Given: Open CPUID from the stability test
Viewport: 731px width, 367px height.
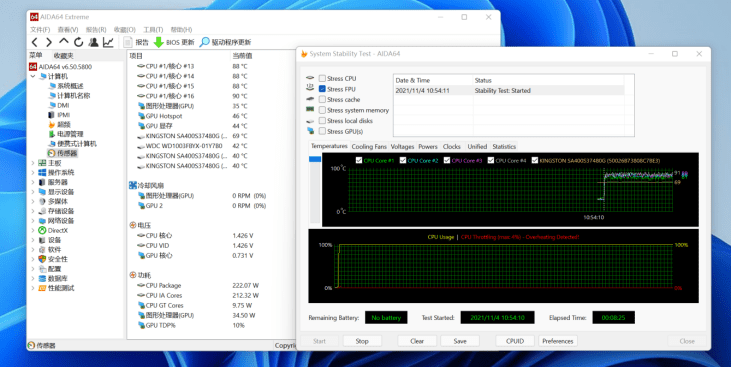Looking at the screenshot, I should click(x=515, y=341).
